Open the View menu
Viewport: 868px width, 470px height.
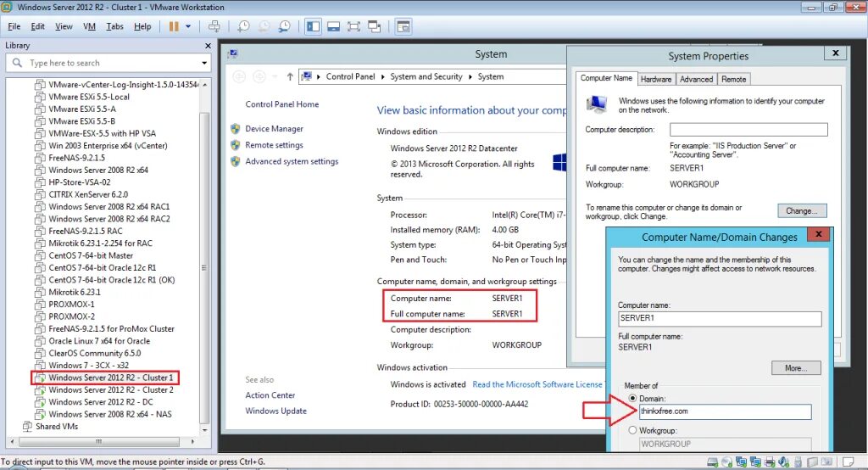(64, 26)
